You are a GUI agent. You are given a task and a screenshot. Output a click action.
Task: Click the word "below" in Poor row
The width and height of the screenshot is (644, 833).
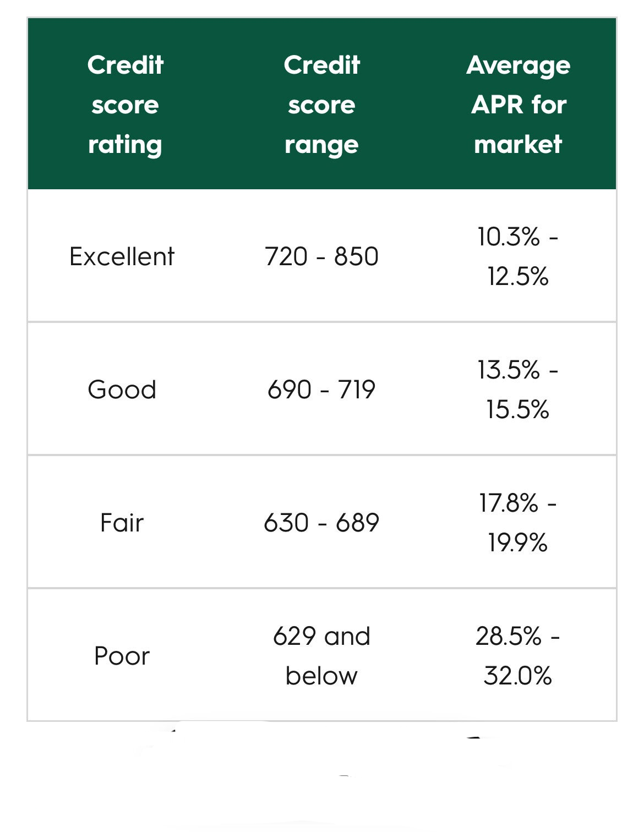pos(322,676)
